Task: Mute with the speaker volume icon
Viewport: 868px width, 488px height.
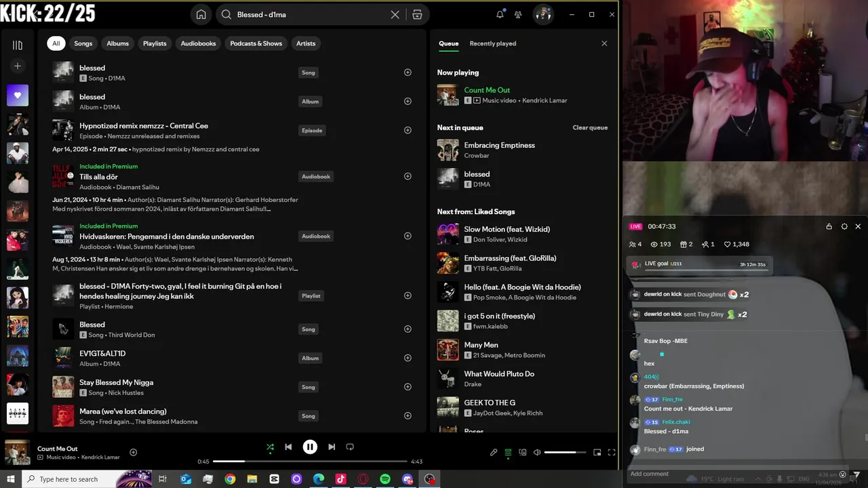Action: tap(537, 452)
